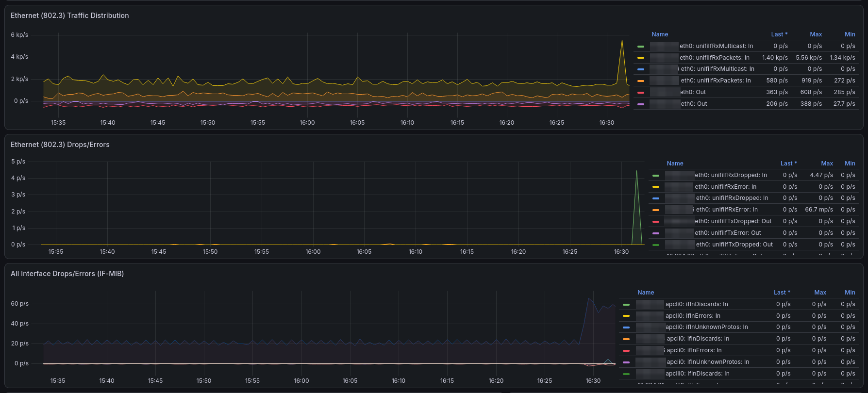Select the 1.34 kp/s min value
Image resolution: width=868 pixels, height=393 pixels.
[842, 58]
